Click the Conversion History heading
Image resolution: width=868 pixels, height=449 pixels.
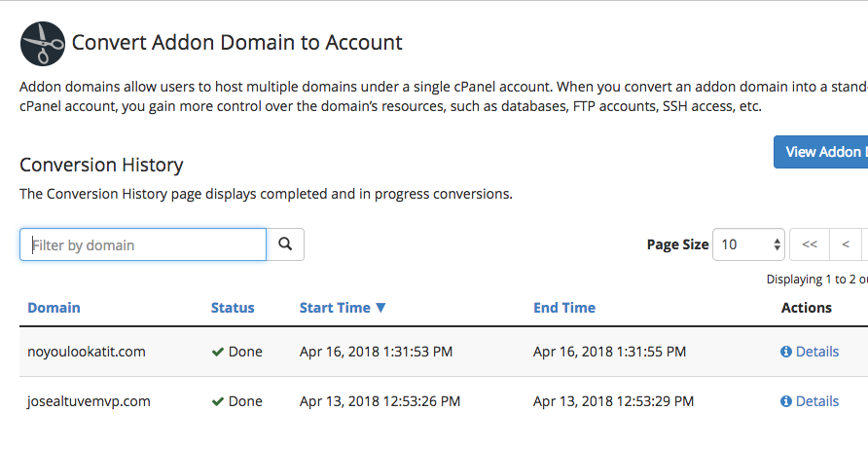click(101, 165)
